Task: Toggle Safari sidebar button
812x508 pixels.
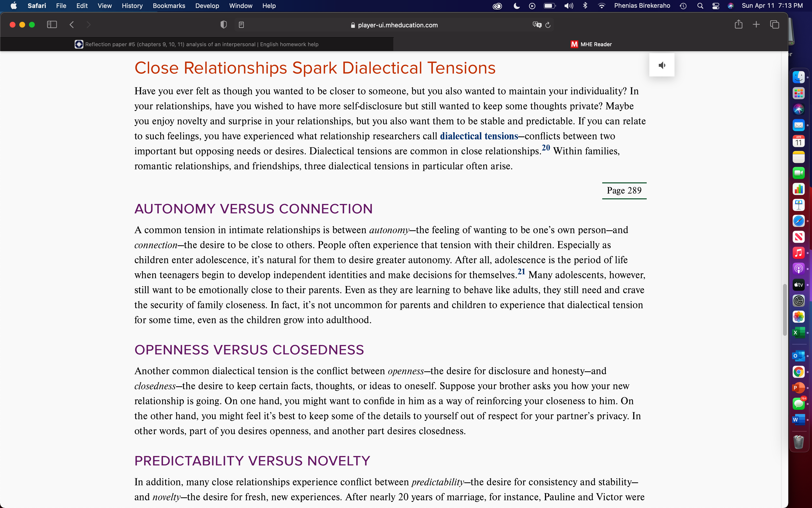Action: tap(52, 24)
